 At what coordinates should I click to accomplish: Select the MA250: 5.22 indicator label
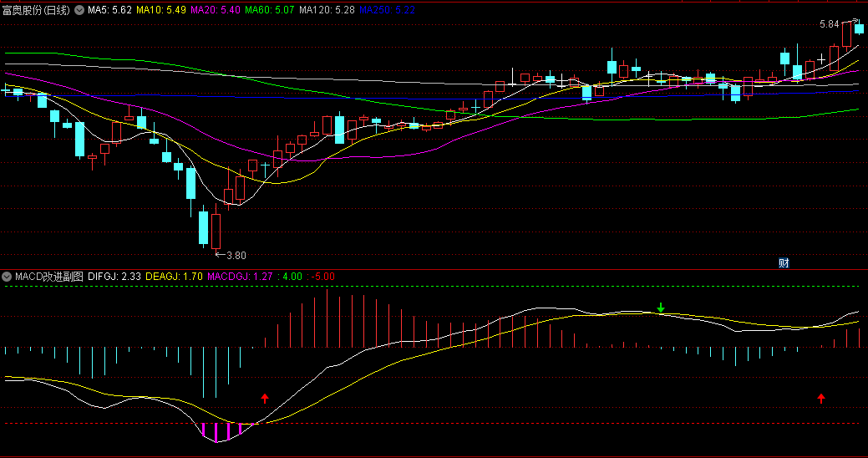pos(387,10)
